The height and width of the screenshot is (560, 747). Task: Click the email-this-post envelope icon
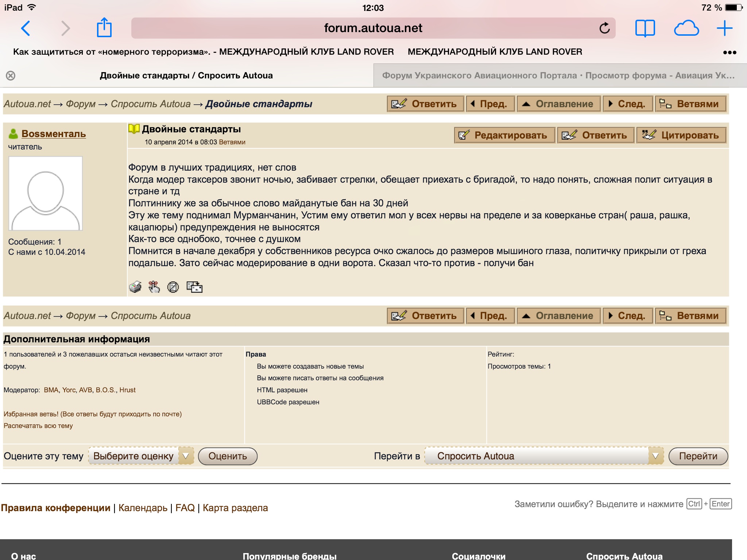pos(194,287)
